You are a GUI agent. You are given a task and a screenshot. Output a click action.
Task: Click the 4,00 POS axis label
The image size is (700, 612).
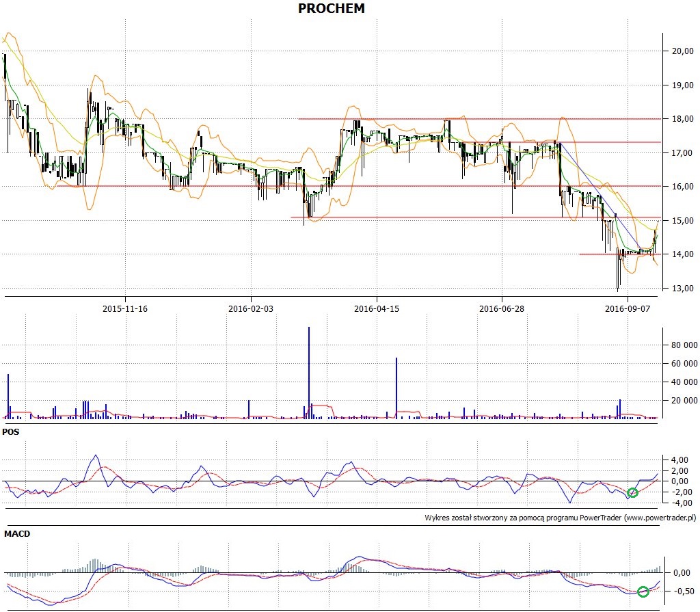[679, 460]
